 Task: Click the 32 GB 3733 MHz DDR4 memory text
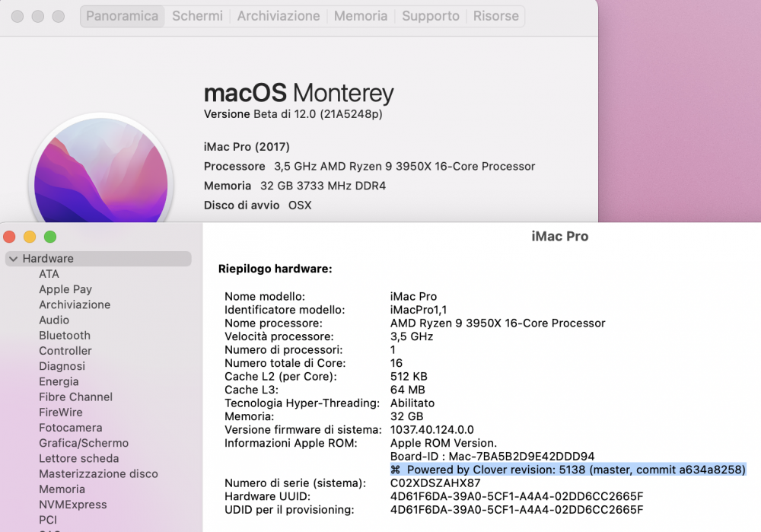[x=323, y=186]
